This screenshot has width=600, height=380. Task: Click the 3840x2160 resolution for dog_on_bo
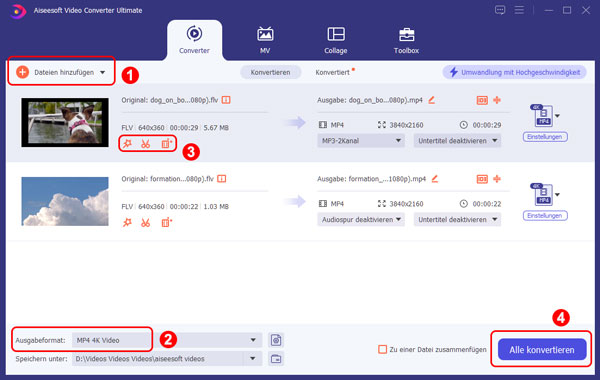click(x=406, y=125)
